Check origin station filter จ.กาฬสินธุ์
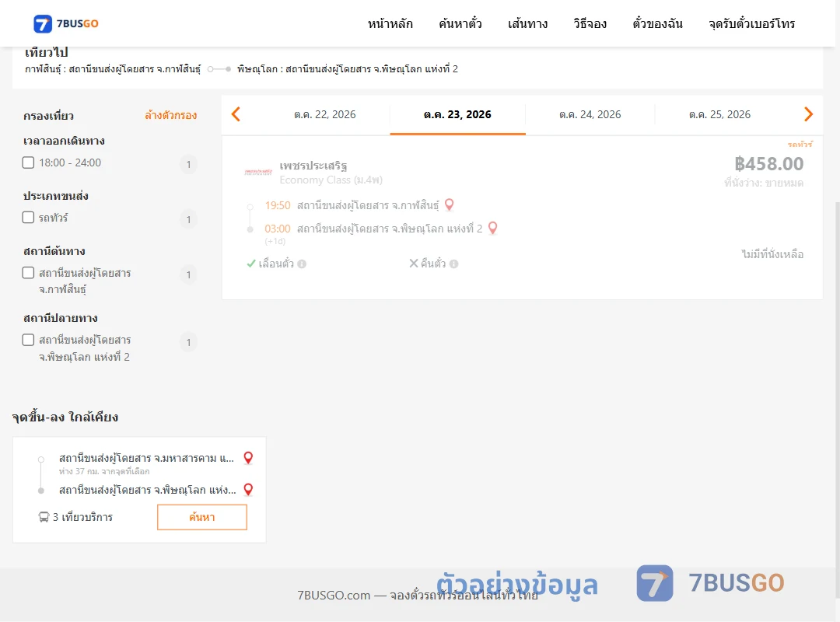This screenshot has height=622, width=840. (x=29, y=273)
